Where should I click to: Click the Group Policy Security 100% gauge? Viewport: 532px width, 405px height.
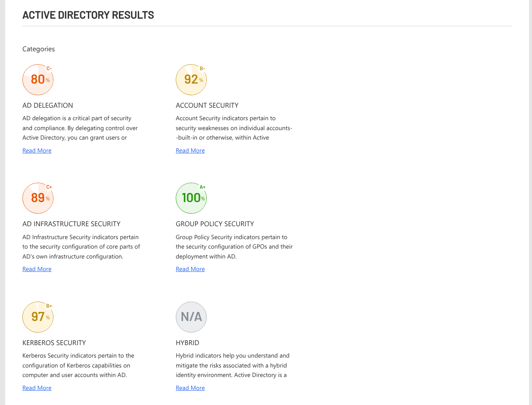pyautogui.click(x=191, y=198)
